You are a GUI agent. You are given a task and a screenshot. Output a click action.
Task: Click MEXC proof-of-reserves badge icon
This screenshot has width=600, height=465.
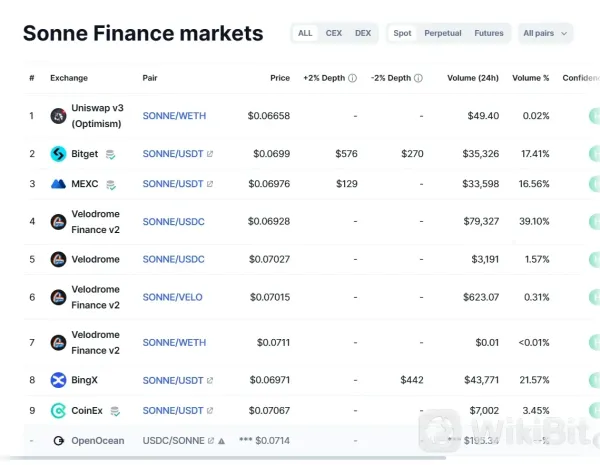click(x=111, y=185)
